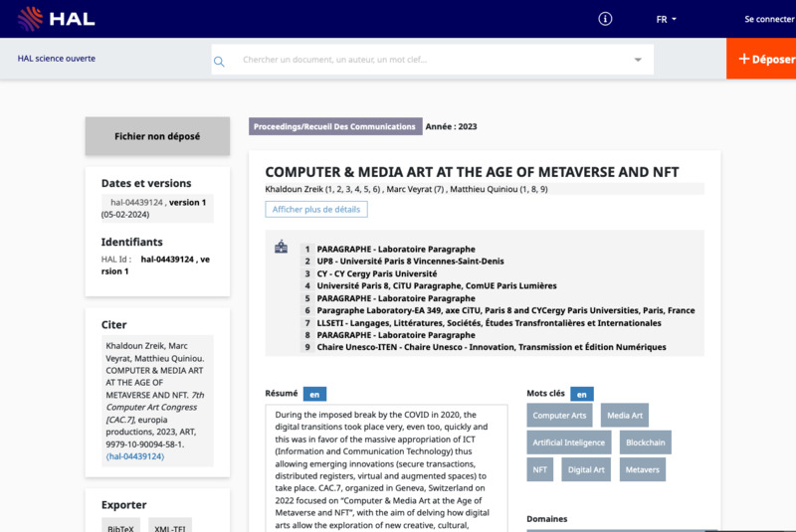Click the search magnifier icon

pos(219,61)
